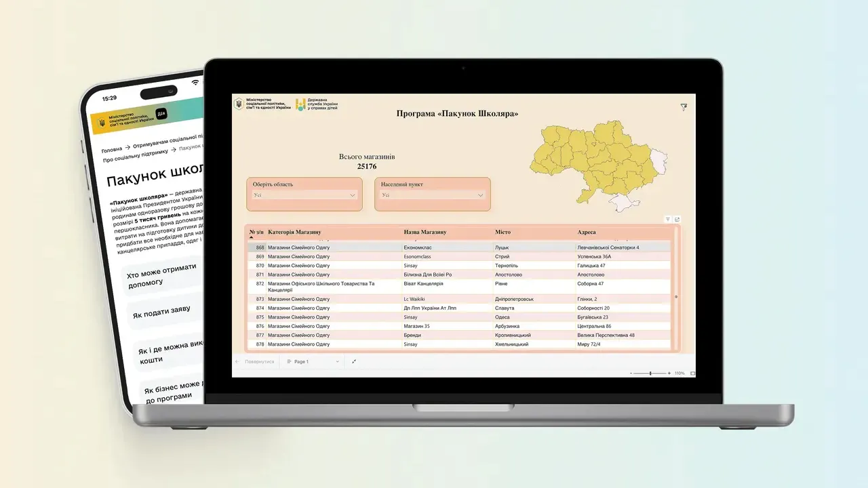868x488 pixels.
Task: Click the Дія logo on the phone header
Action: [x=161, y=114]
